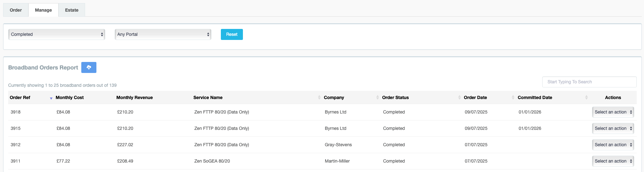The height and width of the screenshot is (172, 644).
Task: Click the Monthly Revenue column header
Action: click(x=135, y=97)
